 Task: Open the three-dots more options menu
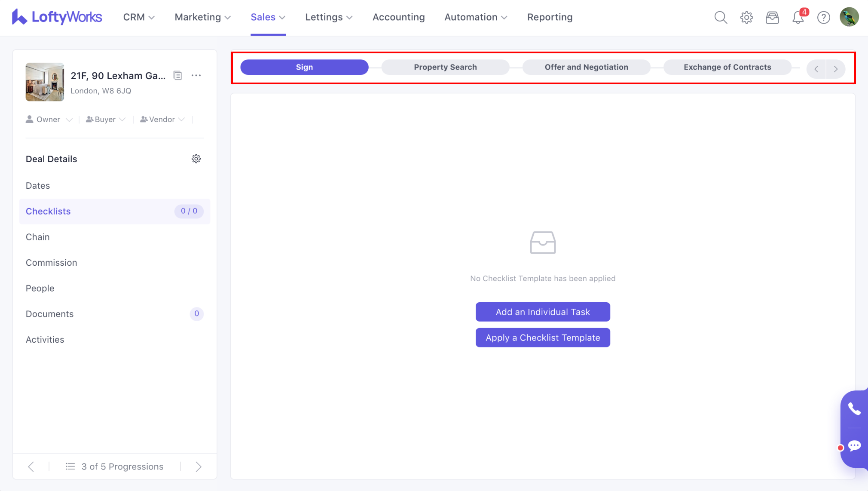196,76
